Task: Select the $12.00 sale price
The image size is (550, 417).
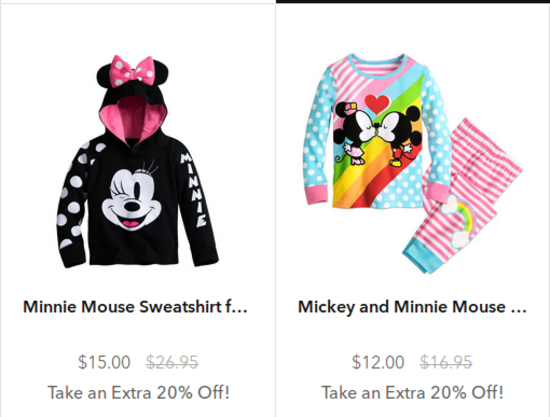Action: 378,362
